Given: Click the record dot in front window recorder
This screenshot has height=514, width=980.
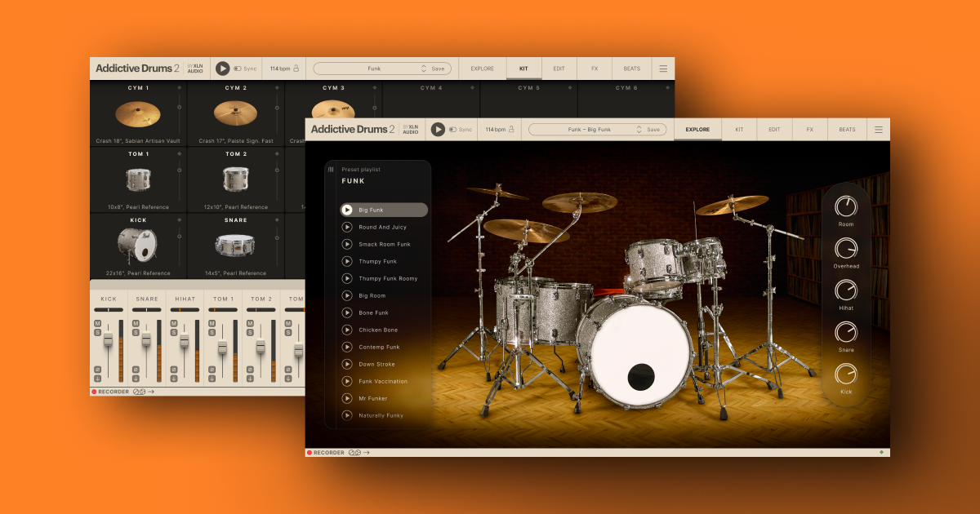Looking at the screenshot, I should (310, 452).
